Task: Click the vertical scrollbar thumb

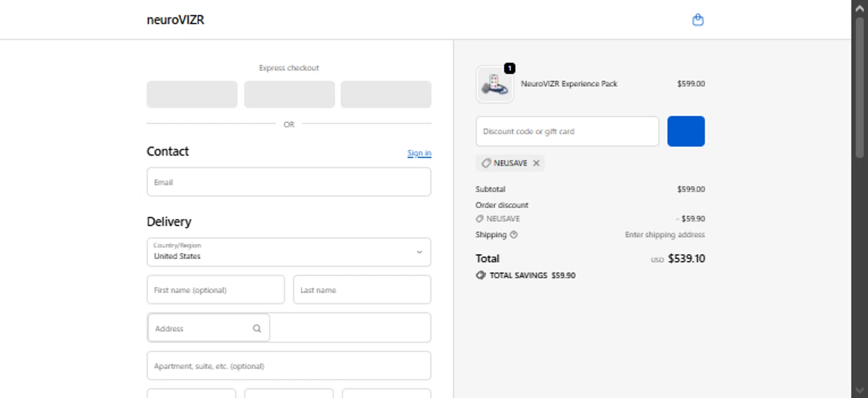Action: coord(859,87)
